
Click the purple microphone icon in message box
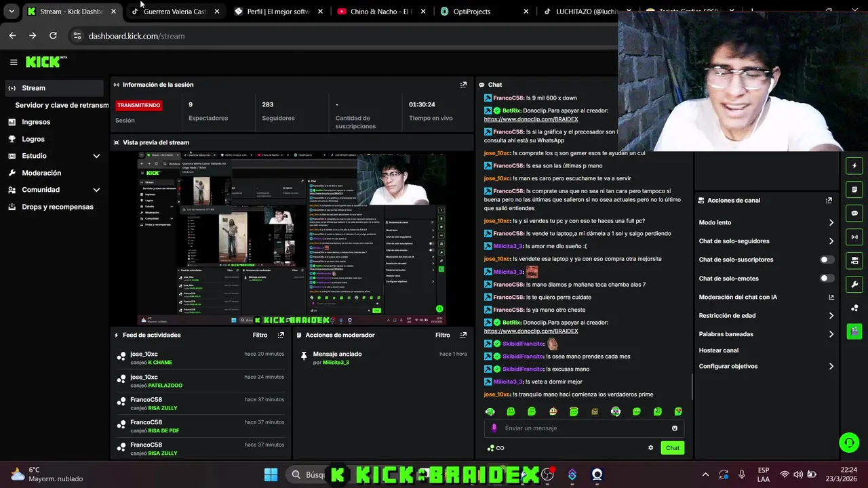tap(494, 428)
